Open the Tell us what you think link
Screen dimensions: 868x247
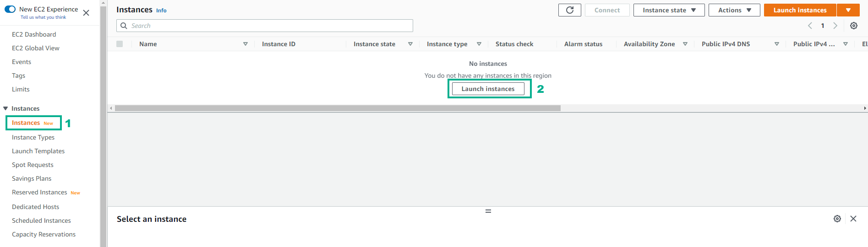coord(43,17)
